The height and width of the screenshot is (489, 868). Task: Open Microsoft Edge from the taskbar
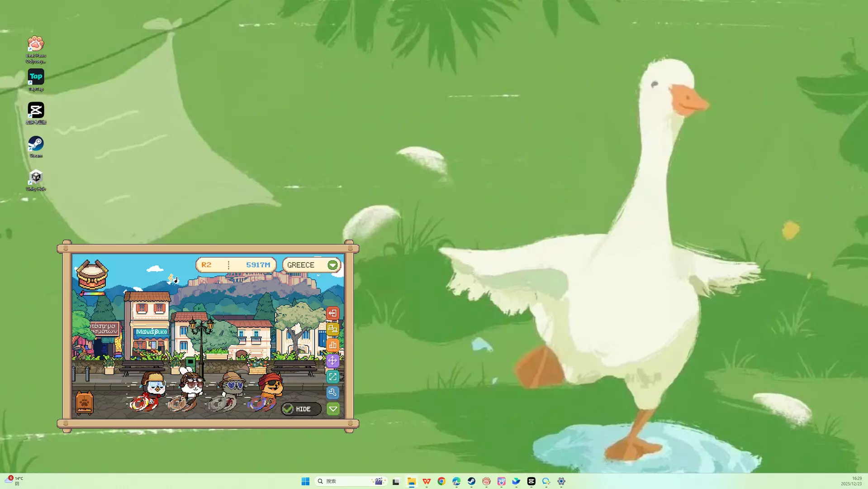point(456,481)
